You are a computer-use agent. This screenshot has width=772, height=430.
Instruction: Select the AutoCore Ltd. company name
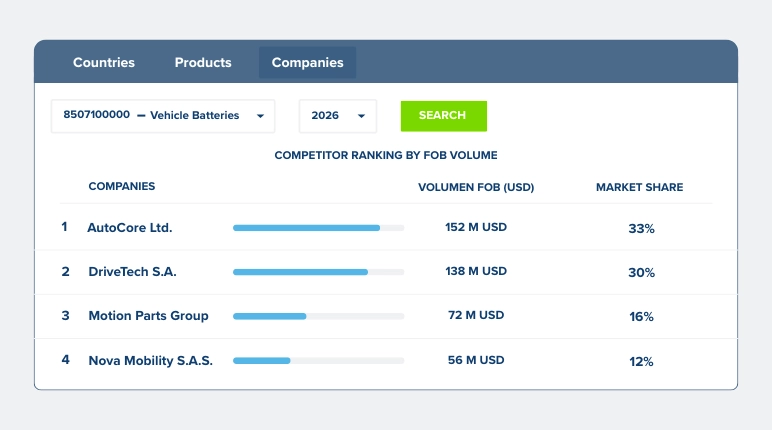pos(129,228)
